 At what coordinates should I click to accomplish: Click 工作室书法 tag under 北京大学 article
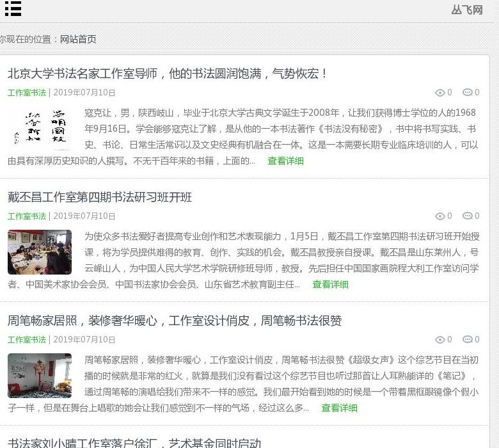coord(27,93)
